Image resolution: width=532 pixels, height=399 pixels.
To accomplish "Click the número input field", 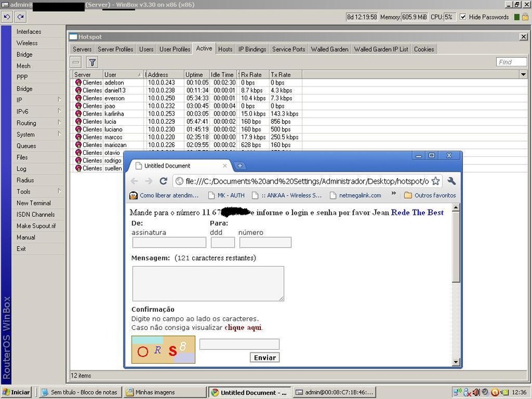I will click(x=265, y=242).
